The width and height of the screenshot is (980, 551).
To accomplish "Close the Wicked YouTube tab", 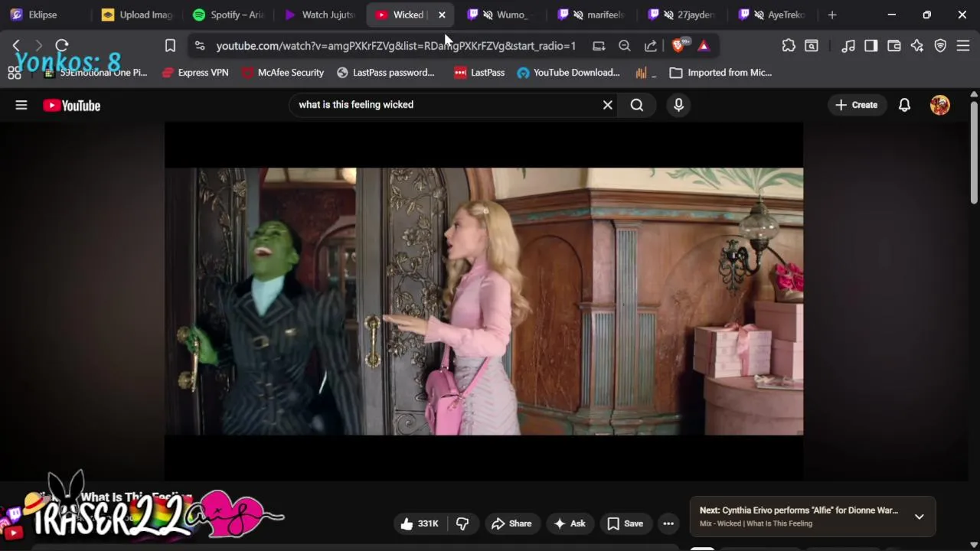I will point(442,15).
